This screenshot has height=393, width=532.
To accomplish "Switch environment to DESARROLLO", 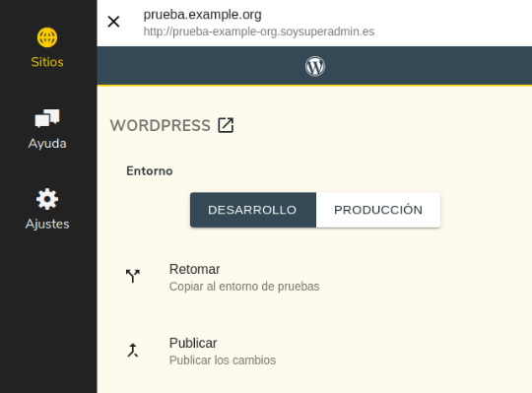I will coord(253,210).
